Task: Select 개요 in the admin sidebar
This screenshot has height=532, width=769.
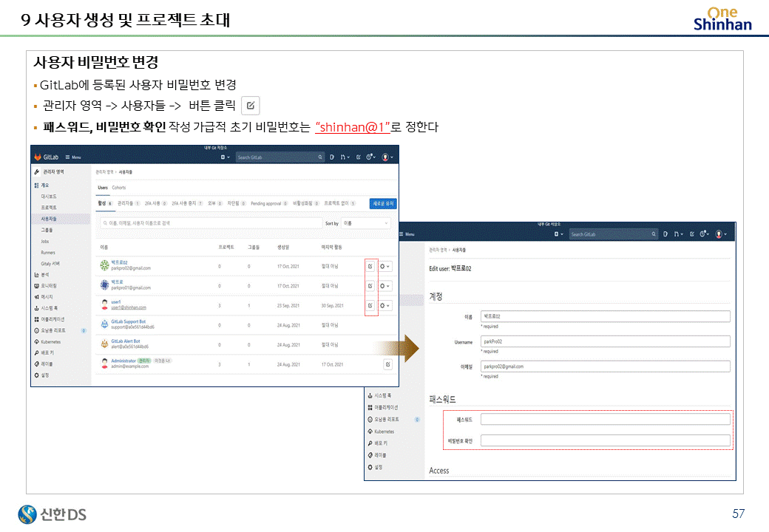Action: click(44, 185)
